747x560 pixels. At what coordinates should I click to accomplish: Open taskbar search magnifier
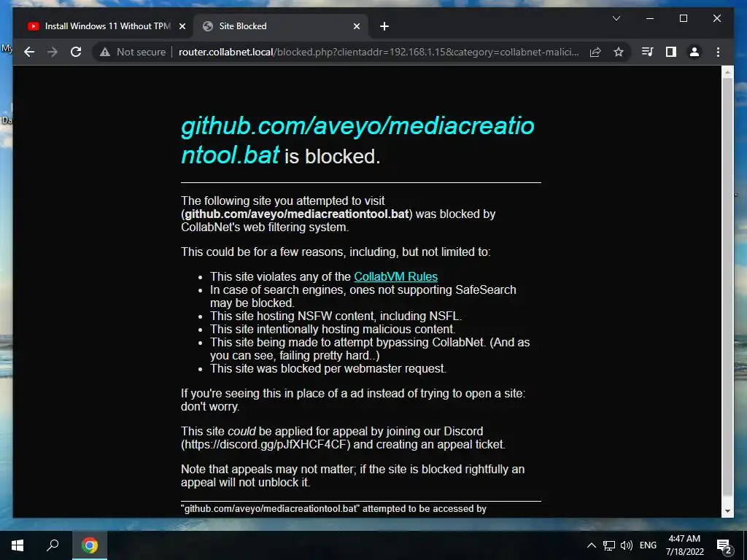click(x=53, y=545)
